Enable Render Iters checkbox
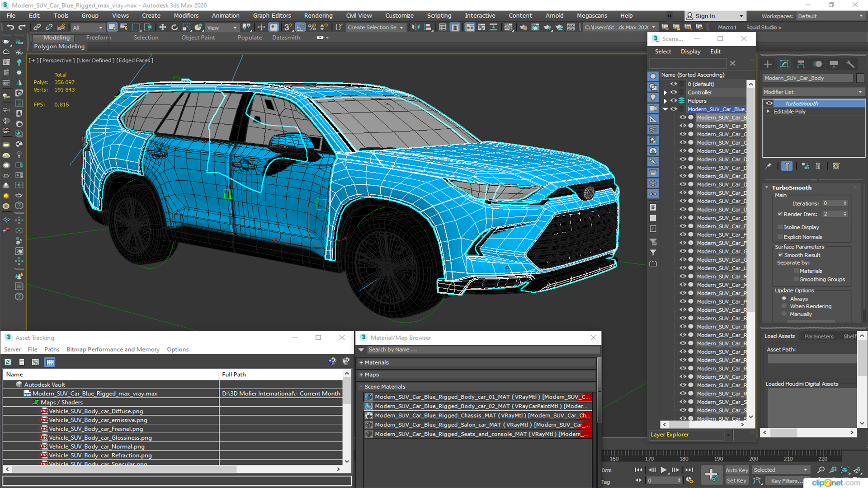This screenshot has height=488, width=868. pyautogui.click(x=780, y=214)
